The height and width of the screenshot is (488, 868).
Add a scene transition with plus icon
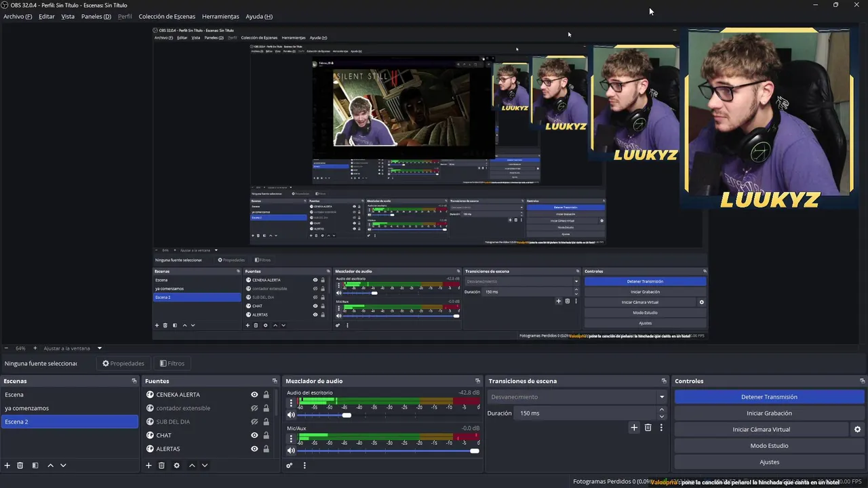634,428
